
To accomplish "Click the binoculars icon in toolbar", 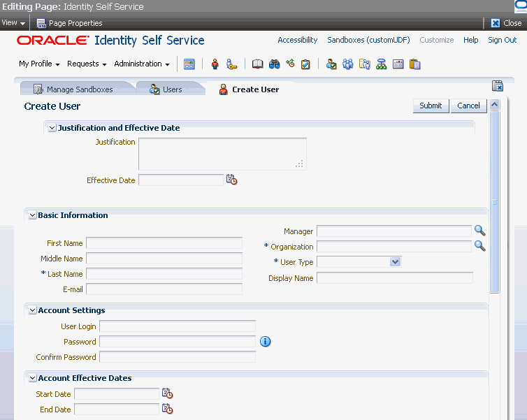I will (x=274, y=64).
